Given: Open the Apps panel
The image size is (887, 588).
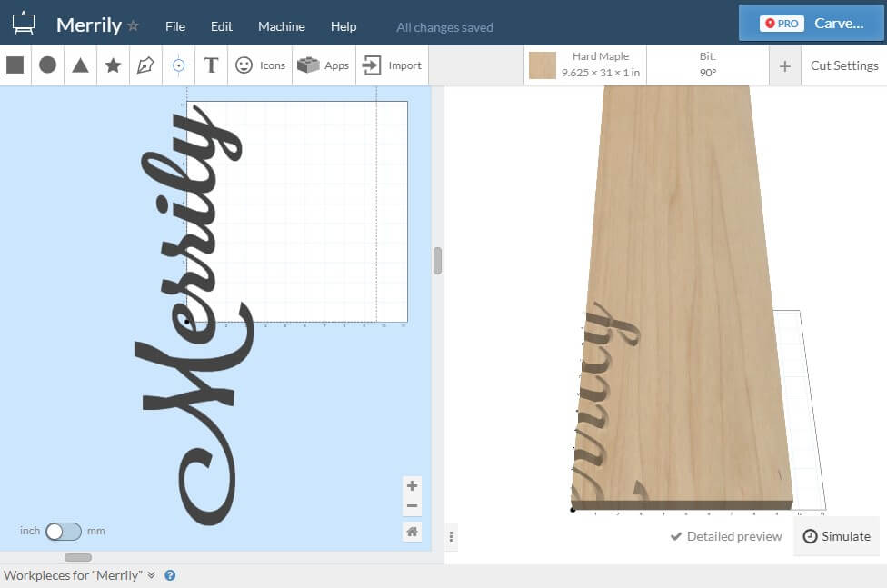Looking at the screenshot, I should [x=324, y=65].
